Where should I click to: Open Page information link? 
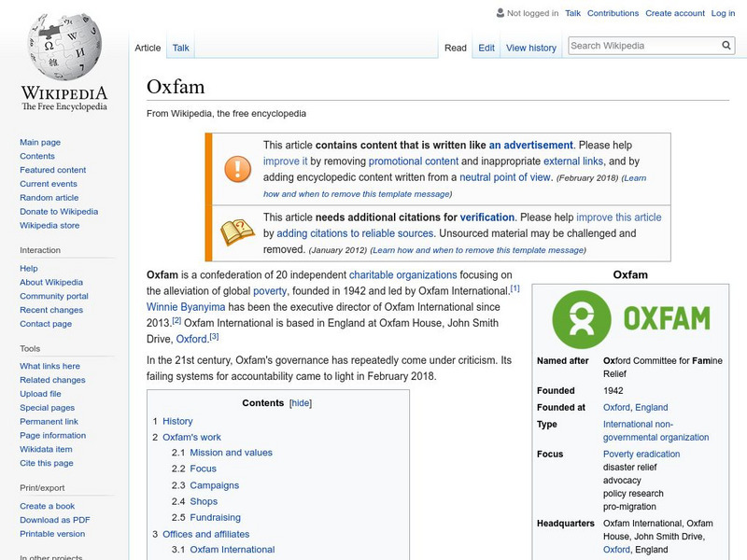53,435
